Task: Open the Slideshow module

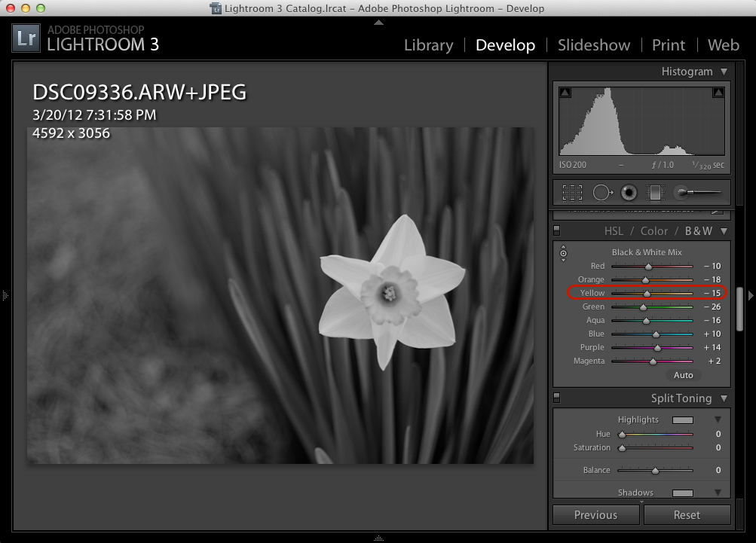Action: [x=593, y=45]
